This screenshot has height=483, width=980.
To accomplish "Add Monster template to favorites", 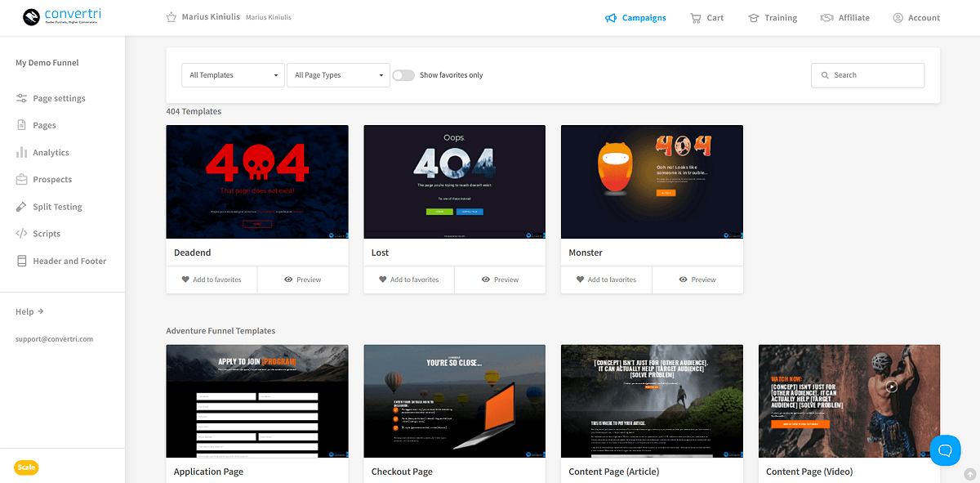I will pos(606,280).
